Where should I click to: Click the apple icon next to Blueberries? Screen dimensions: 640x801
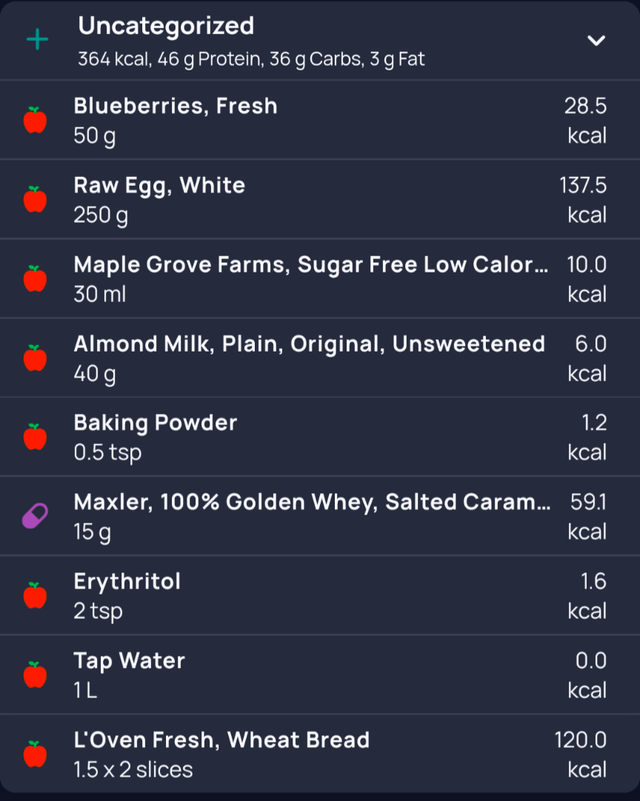[35, 121]
